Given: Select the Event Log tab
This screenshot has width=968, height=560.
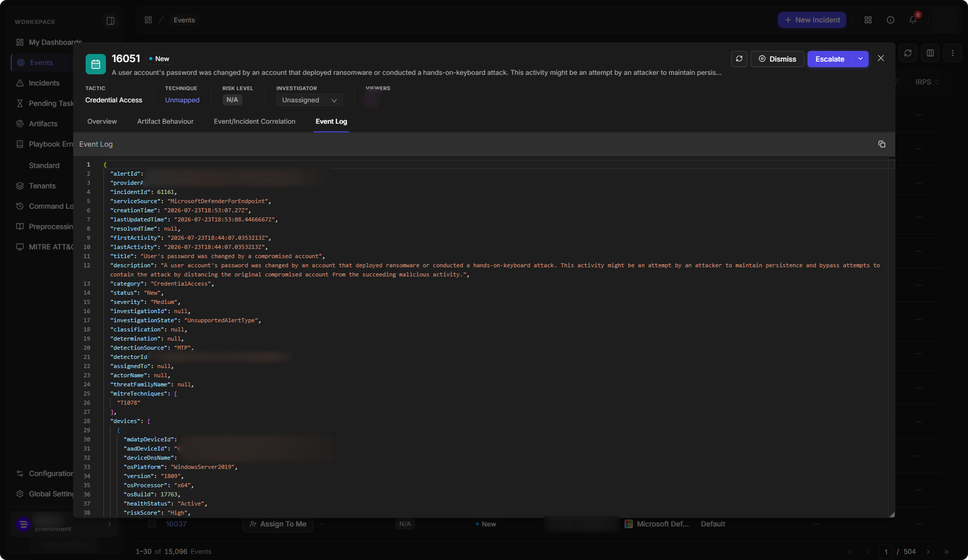Looking at the screenshot, I should tap(331, 122).
